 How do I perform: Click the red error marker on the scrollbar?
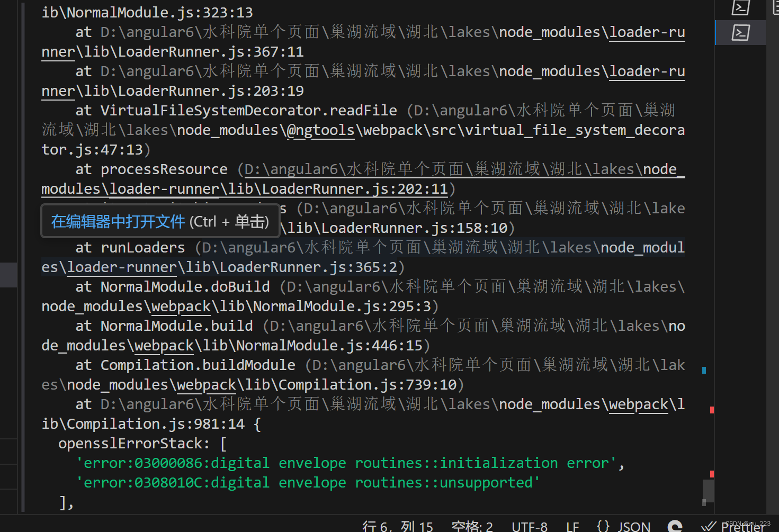click(x=712, y=410)
